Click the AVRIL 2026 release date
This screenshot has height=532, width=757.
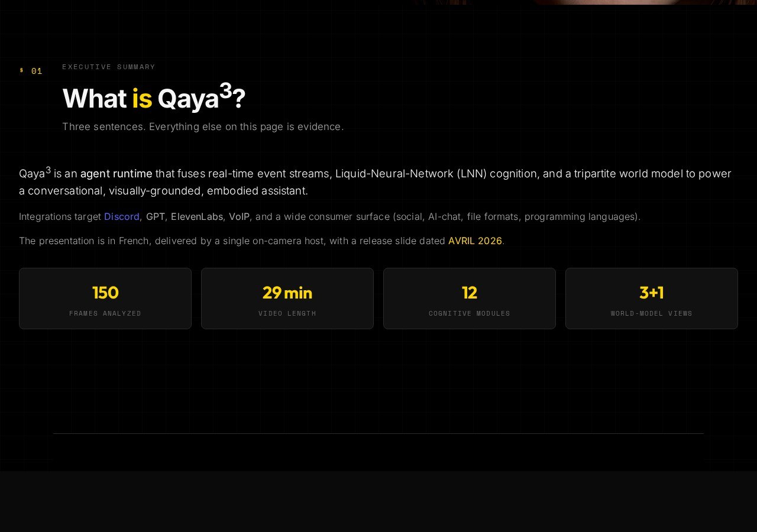click(475, 241)
